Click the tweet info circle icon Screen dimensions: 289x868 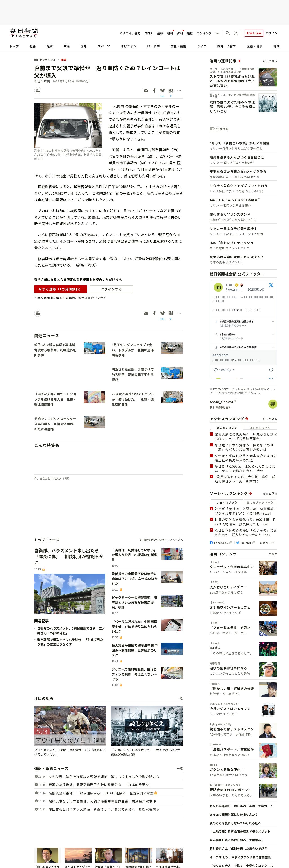tap(271, 370)
